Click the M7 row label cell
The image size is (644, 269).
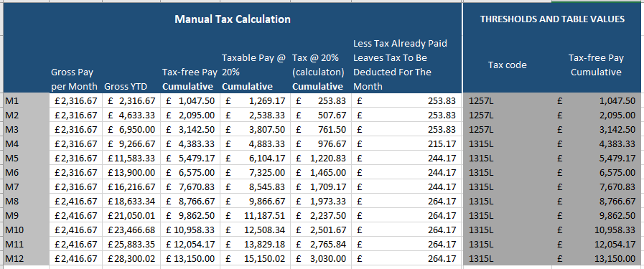coord(27,187)
